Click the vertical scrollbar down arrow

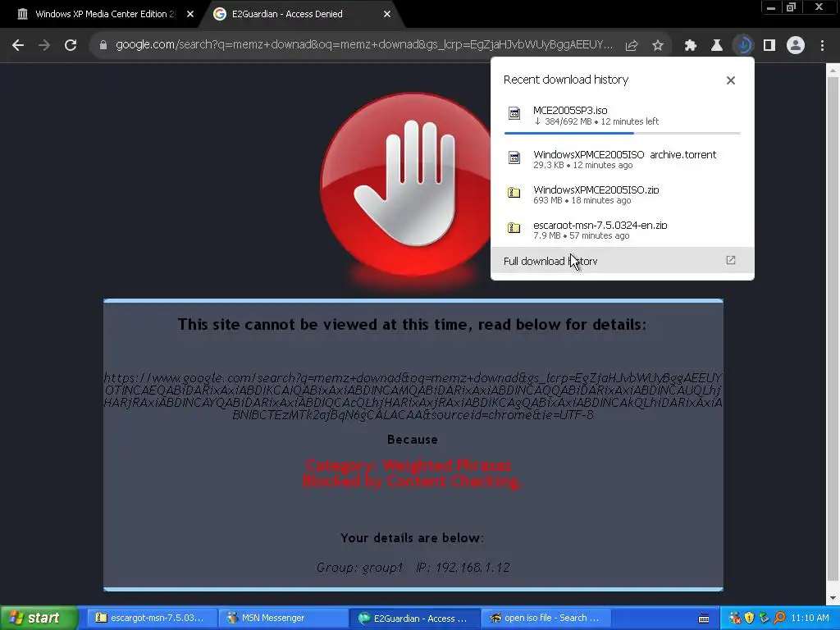click(833, 598)
